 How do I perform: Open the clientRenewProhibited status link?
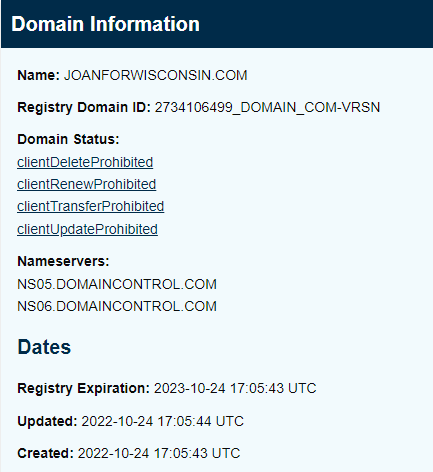coord(87,184)
